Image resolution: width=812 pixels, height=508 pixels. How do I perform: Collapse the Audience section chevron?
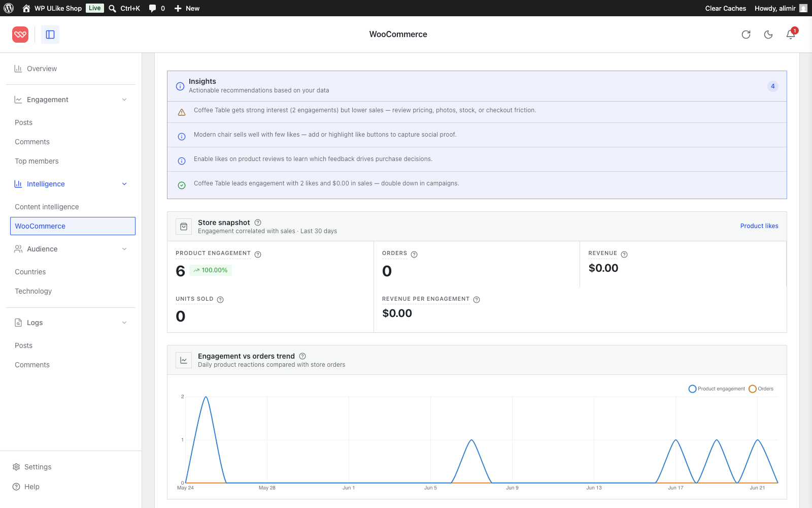pos(124,249)
